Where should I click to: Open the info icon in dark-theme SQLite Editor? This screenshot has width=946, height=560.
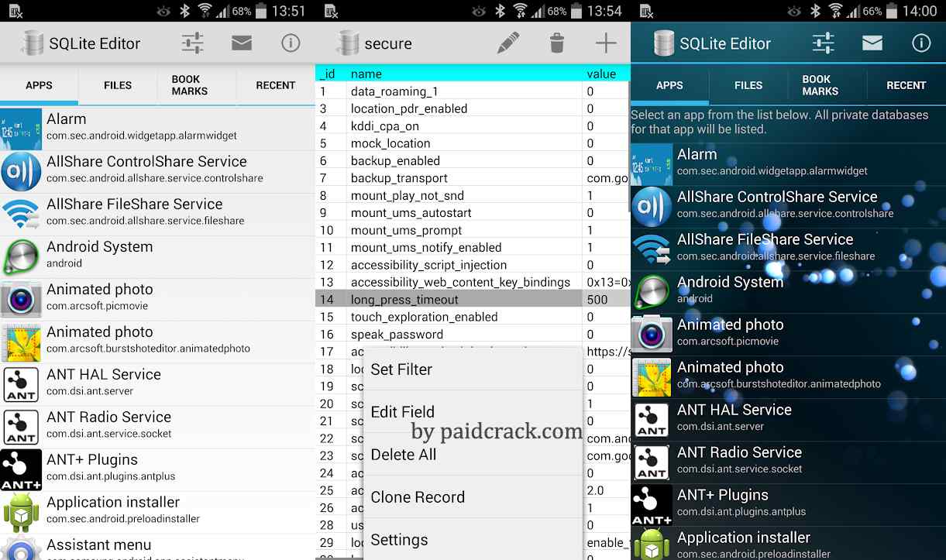921,43
